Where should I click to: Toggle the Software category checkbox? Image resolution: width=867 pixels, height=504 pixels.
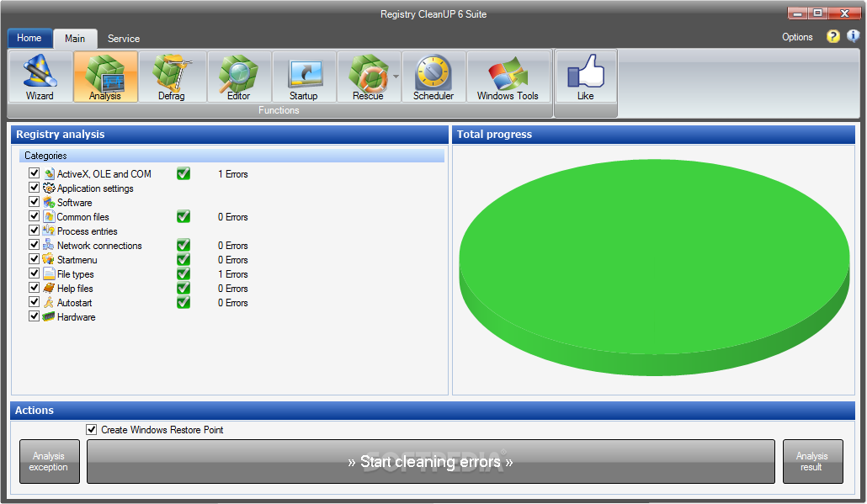coord(35,202)
